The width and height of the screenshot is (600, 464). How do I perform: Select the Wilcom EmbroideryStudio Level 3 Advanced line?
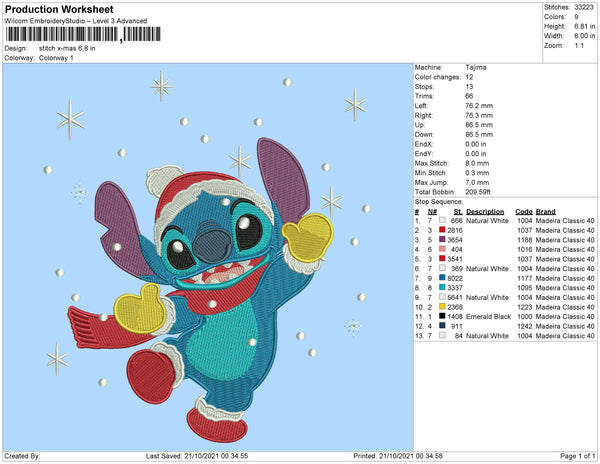(x=76, y=21)
